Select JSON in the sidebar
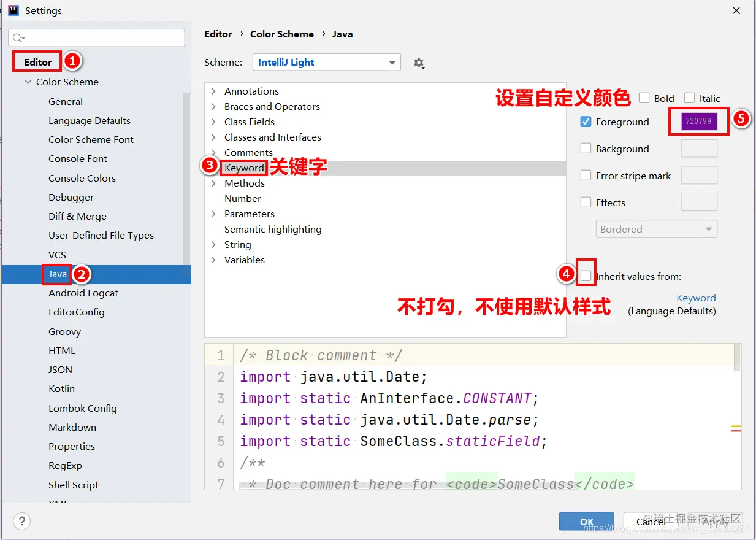Image resolution: width=756 pixels, height=540 pixels. click(60, 369)
